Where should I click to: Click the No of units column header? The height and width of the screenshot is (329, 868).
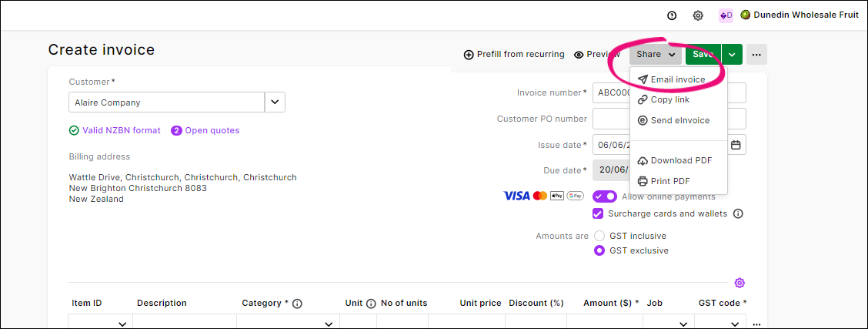[x=404, y=303]
